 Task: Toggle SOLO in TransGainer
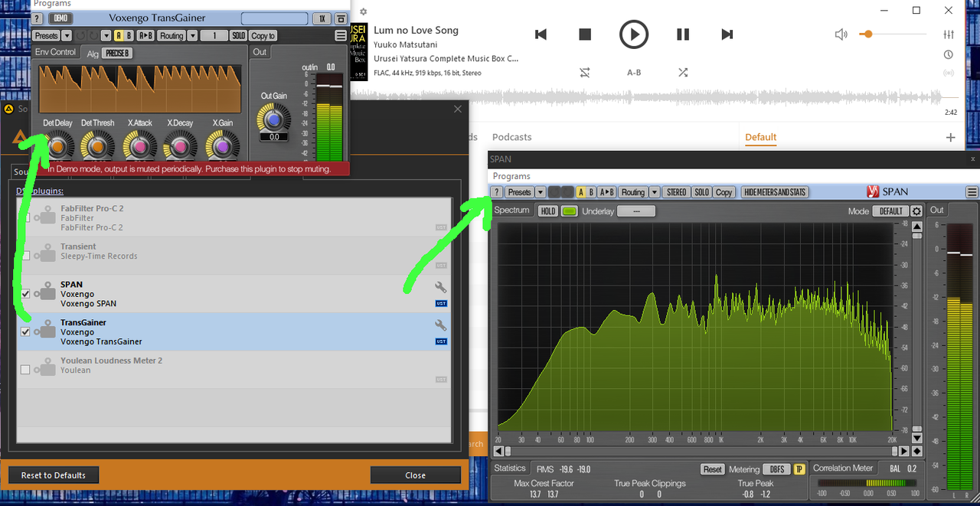(x=239, y=36)
